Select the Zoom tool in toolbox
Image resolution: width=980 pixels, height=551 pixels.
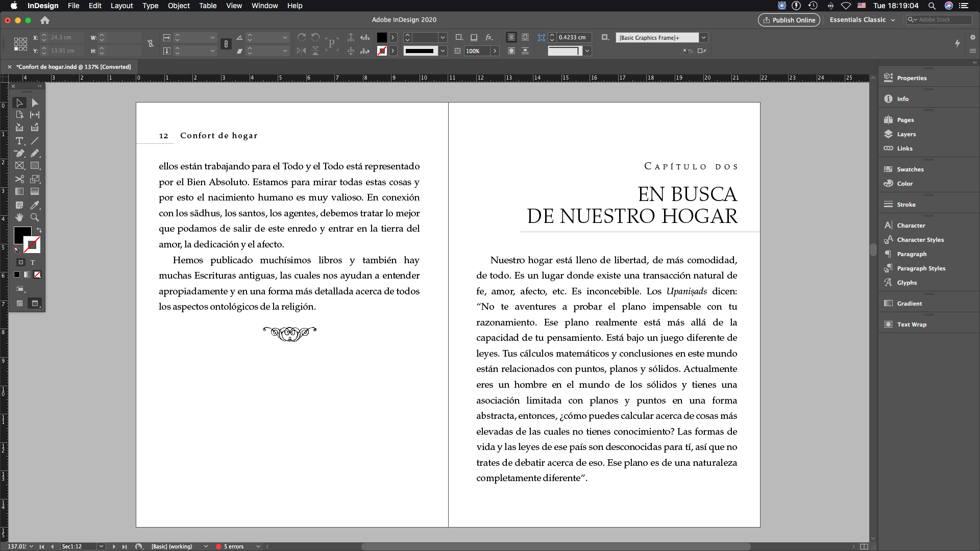[x=35, y=217]
